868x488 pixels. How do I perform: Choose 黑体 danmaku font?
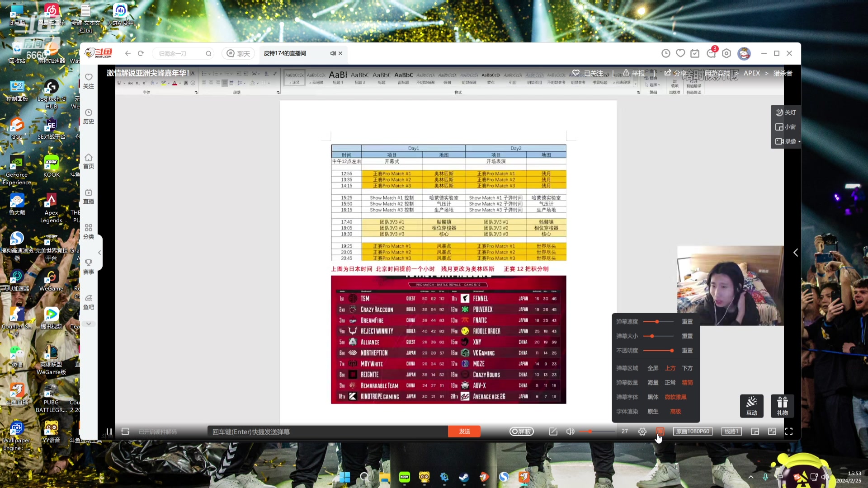pyautogui.click(x=653, y=397)
